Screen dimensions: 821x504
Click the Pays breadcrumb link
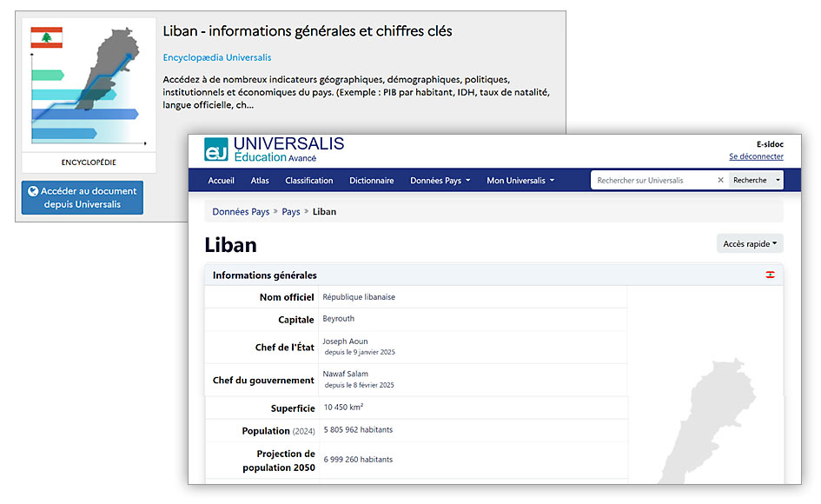[291, 211]
